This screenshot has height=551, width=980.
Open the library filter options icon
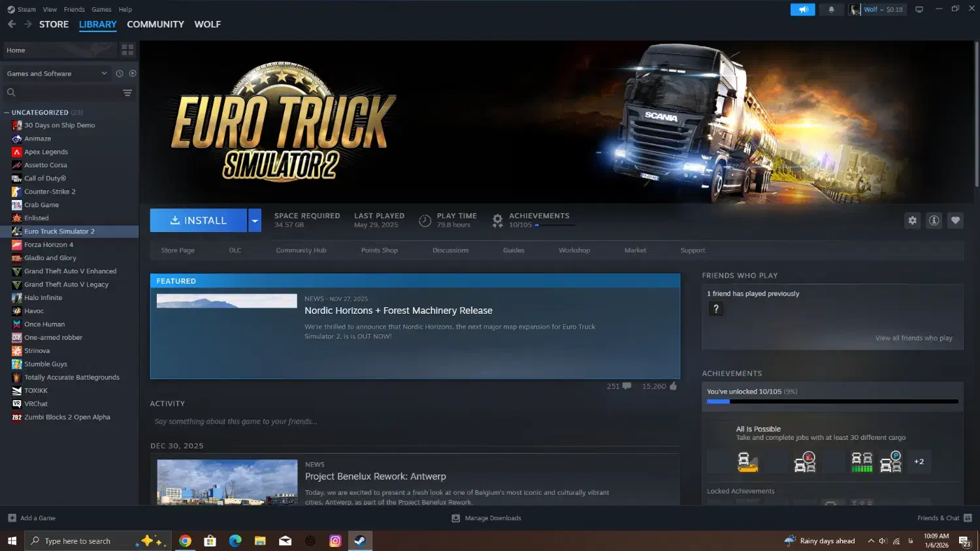(127, 93)
